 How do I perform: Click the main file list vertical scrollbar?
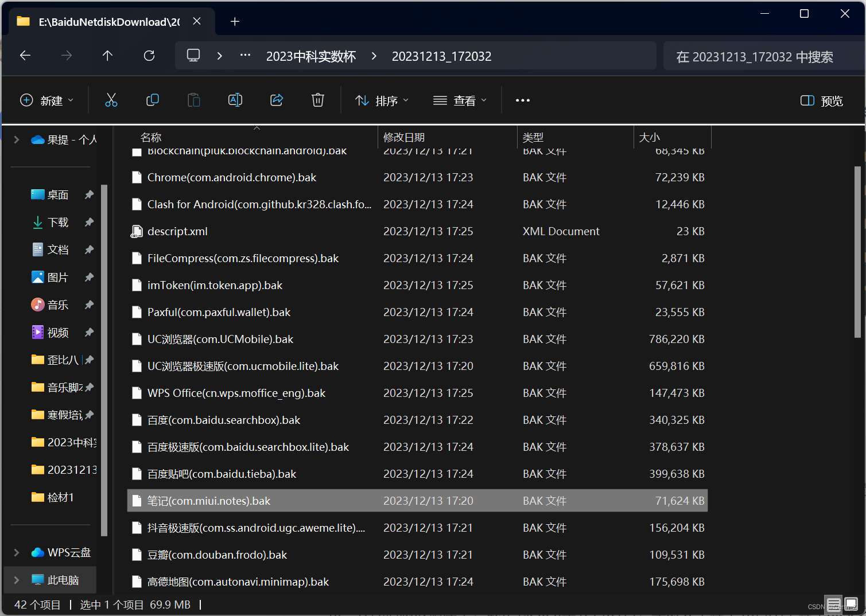tap(857, 252)
